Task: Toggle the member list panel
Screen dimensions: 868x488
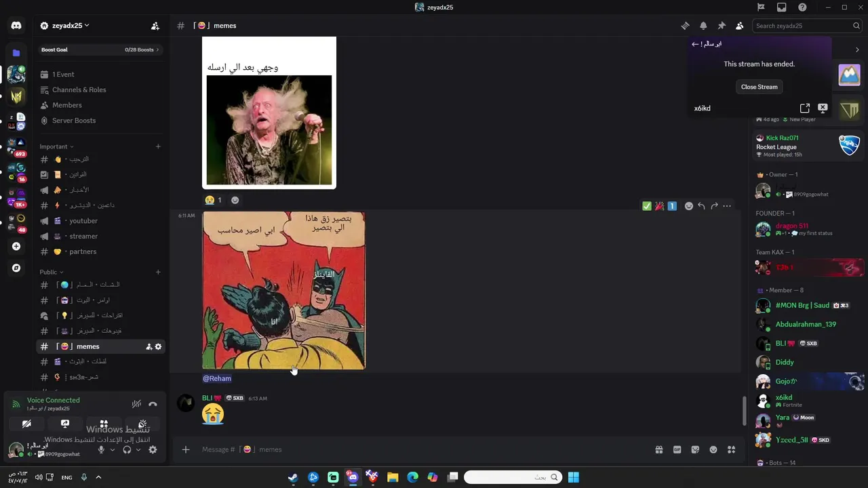Action: 739,26
